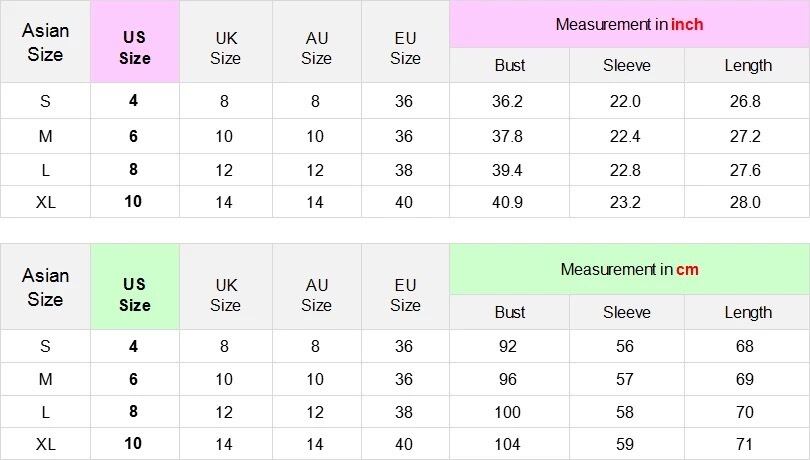The height and width of the screenshot is (460, 810).
Task: Select the 71 length cell
Action: [x=747, y=443]
